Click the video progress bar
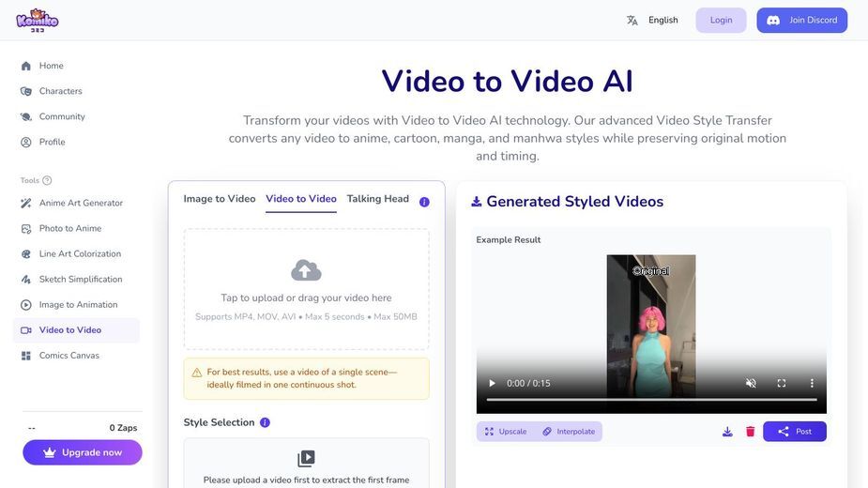868x488 pixels. point(651,400)
